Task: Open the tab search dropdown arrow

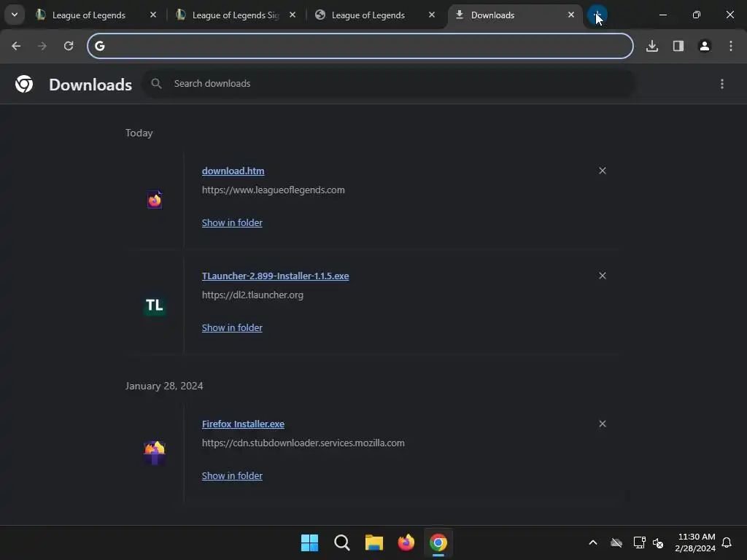Action: 15,15
